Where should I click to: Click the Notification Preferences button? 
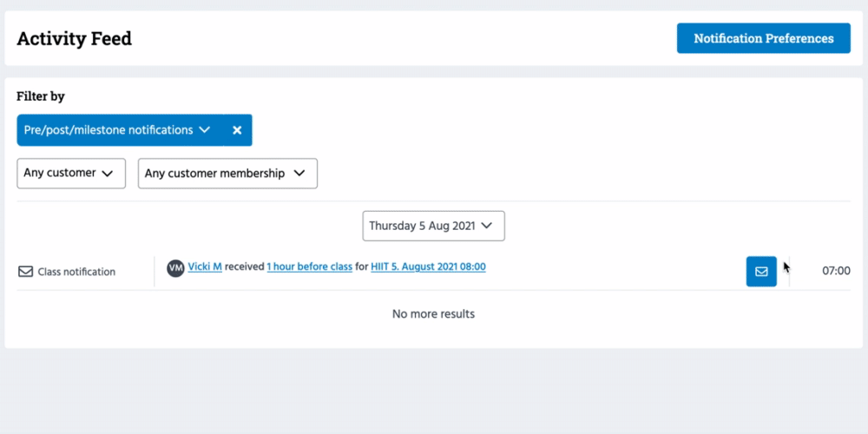(x=763, y=38)
